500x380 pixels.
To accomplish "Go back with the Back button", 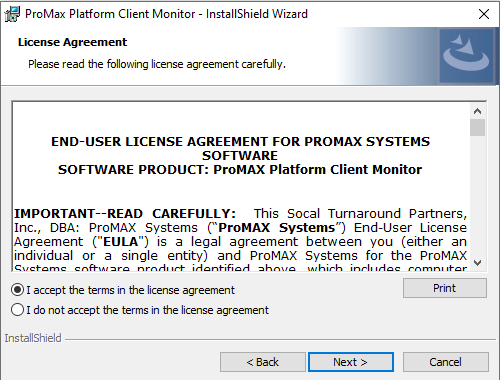I will (x=263, y=362).
